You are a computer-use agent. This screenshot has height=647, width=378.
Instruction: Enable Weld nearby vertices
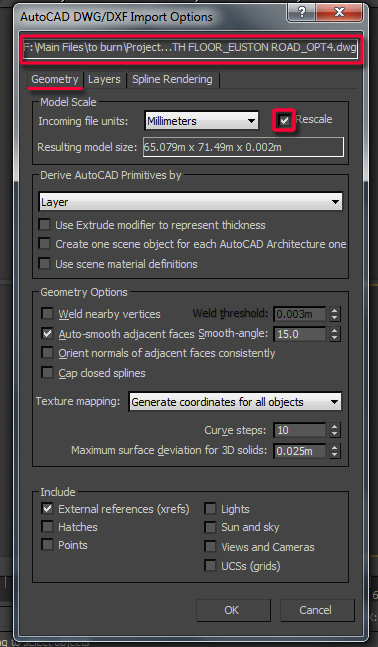[x=47, y=314]
